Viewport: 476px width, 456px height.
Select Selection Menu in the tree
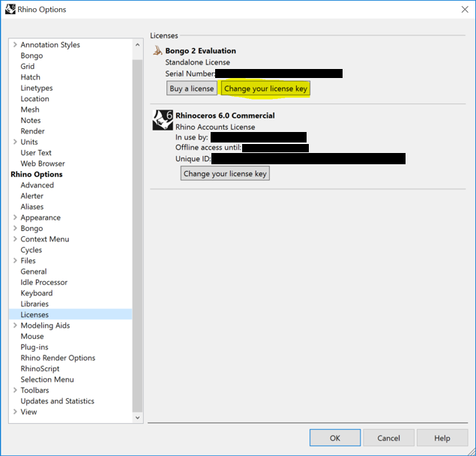(47, 379)
